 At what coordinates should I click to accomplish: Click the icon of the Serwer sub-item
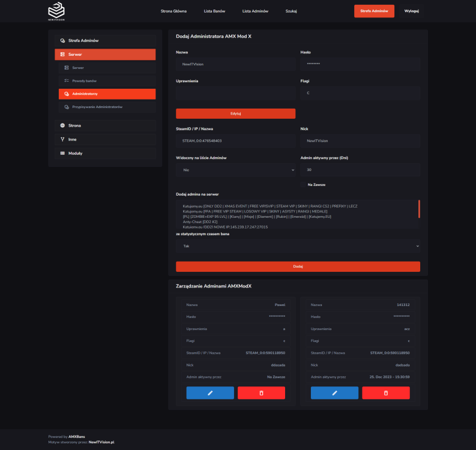pos(67,68)
